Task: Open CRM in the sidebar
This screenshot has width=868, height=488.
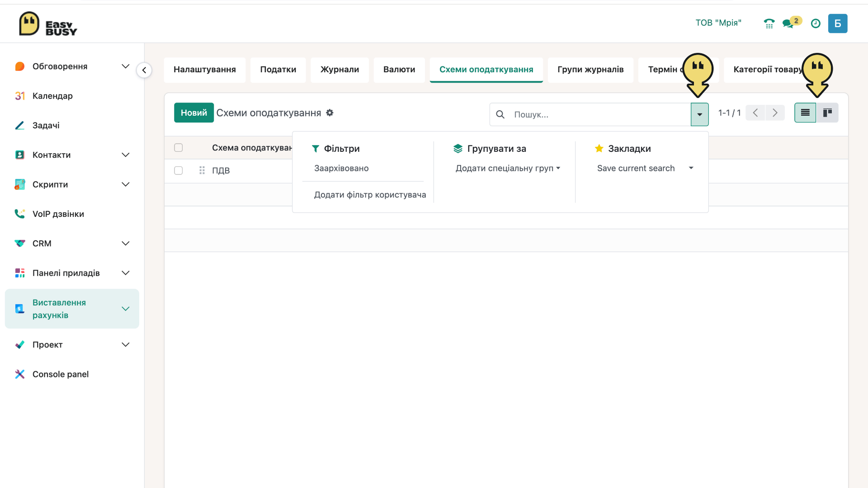Action: pyautogui.click(x=42, y=244)
